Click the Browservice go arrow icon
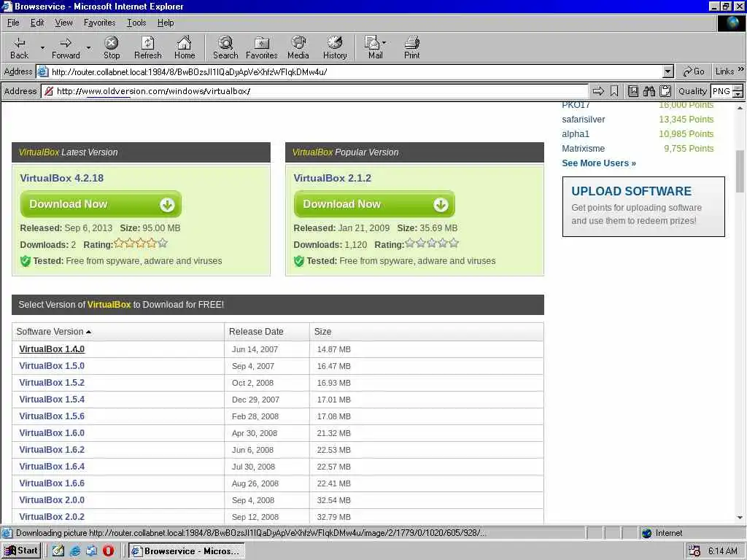The image size is (747, 560). [598, 91]
